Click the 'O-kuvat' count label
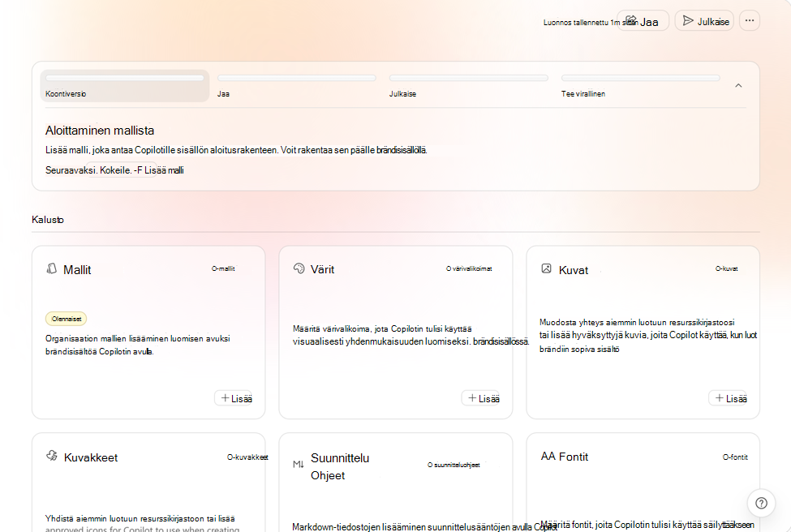791x532 pixels. 726,268
